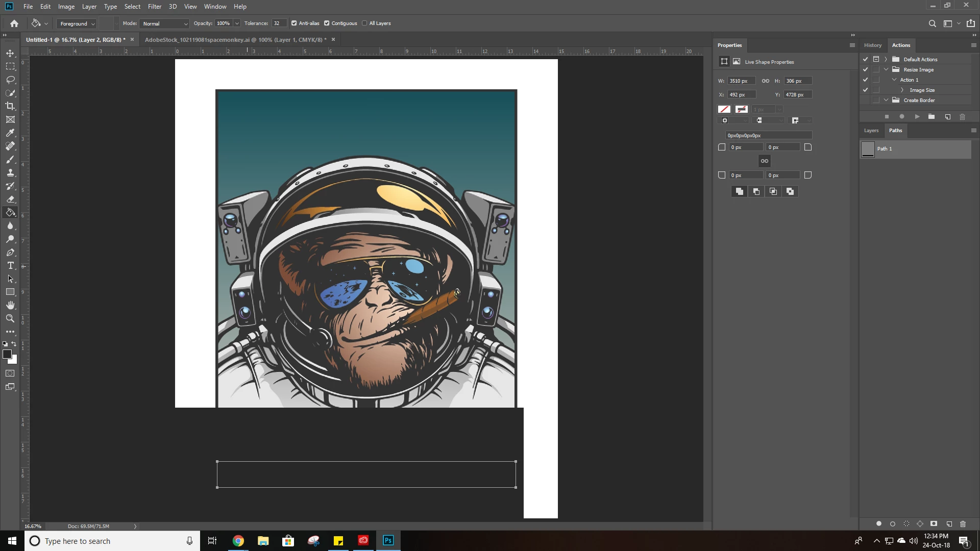The height and width of the screenshot is (551, 980).
Task: Select the Horizontal Type tool
Action: pyautogui.click(x=10, y=265)
